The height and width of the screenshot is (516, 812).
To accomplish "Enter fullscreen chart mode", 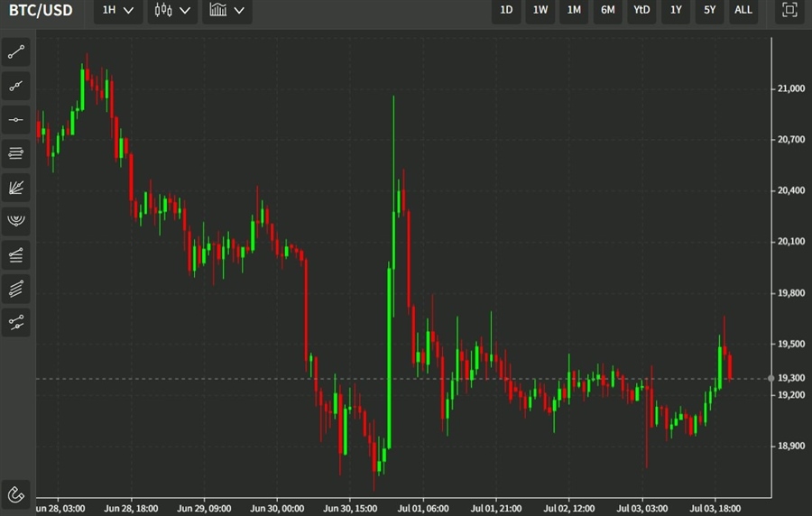I will coord(789,10).
